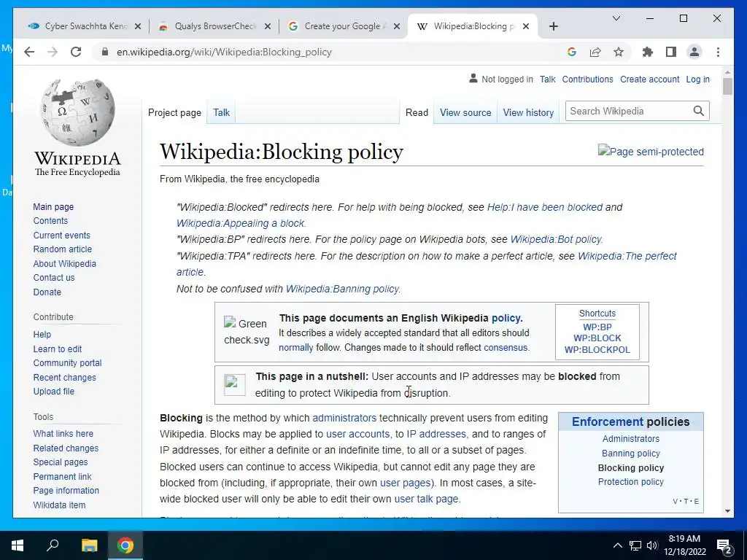Open the Project page tab
This screenshot has height=560, width=747.
point(174,113)
